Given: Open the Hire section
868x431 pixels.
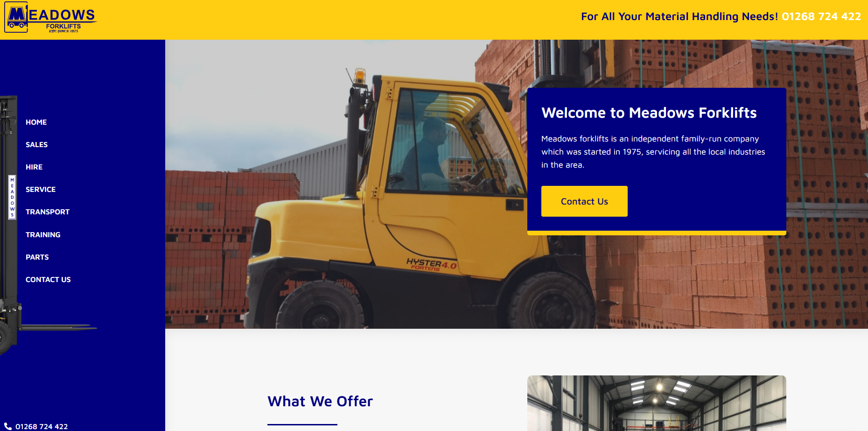Looking at the screenshot, I should [34, 167].
